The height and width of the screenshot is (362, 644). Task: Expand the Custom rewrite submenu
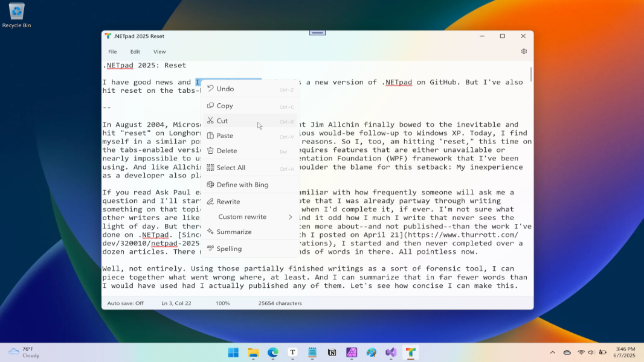tap(242, 216)
